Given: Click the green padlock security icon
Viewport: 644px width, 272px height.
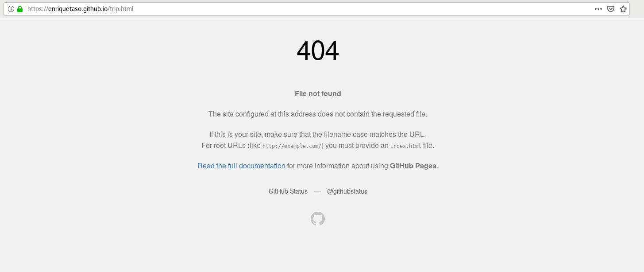Looking at the screenshot, I should click(19, 9).
